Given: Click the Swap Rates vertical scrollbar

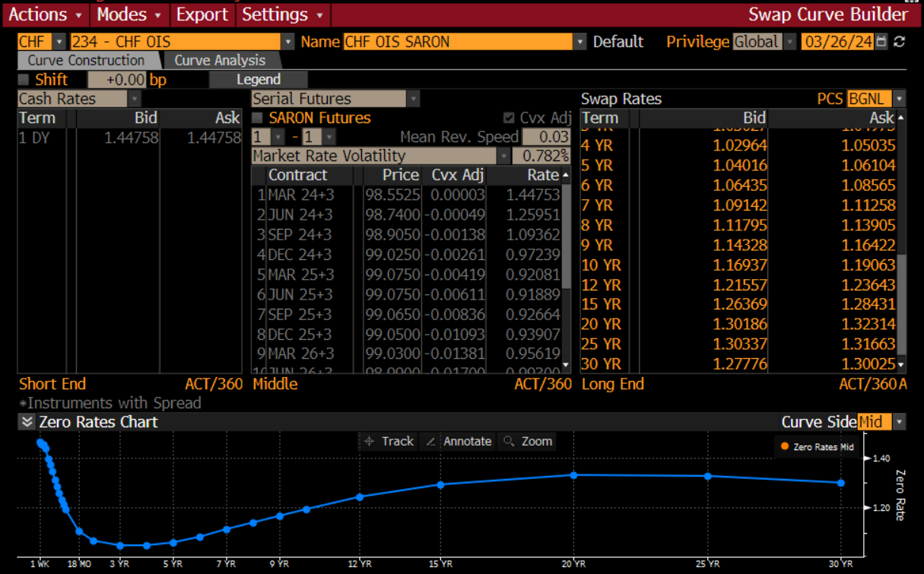Looking at the screenshot, I should [x=902, y=289].
